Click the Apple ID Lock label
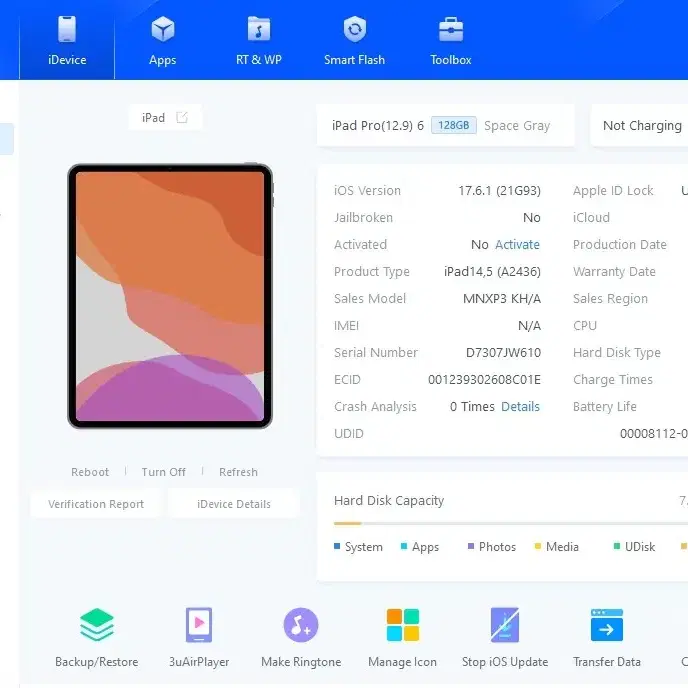The image size is (688, 688). point(613,191)
